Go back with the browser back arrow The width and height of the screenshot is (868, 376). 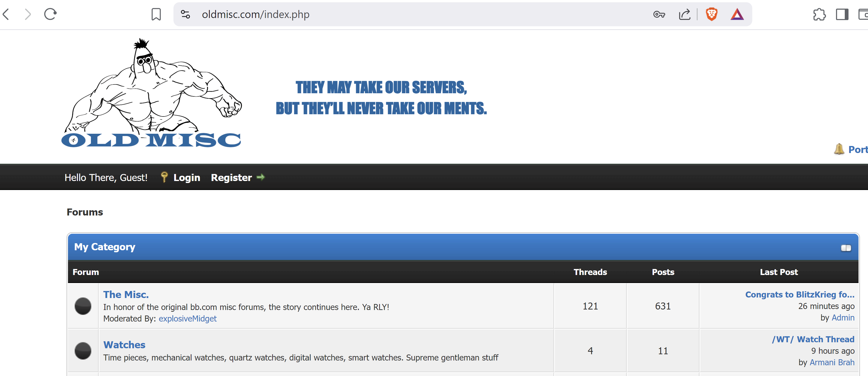pyautogui.click(x=6, y=14)
